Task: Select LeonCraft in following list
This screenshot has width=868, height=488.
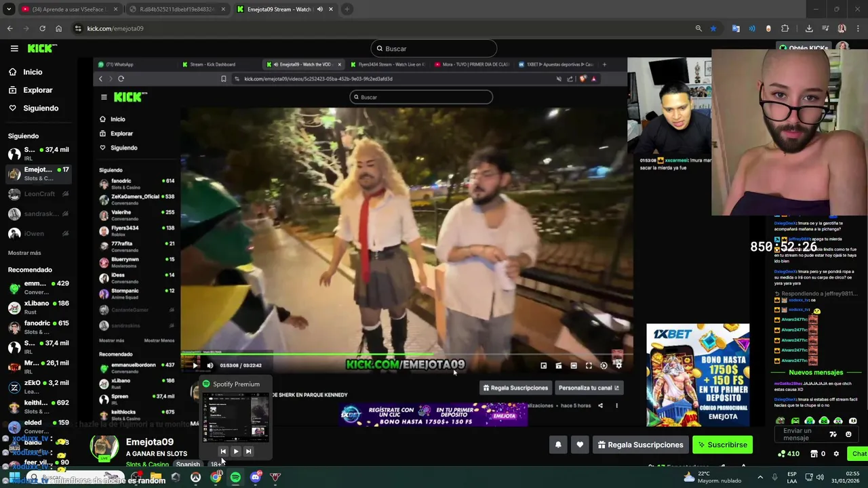Action: tap(39, 194)
